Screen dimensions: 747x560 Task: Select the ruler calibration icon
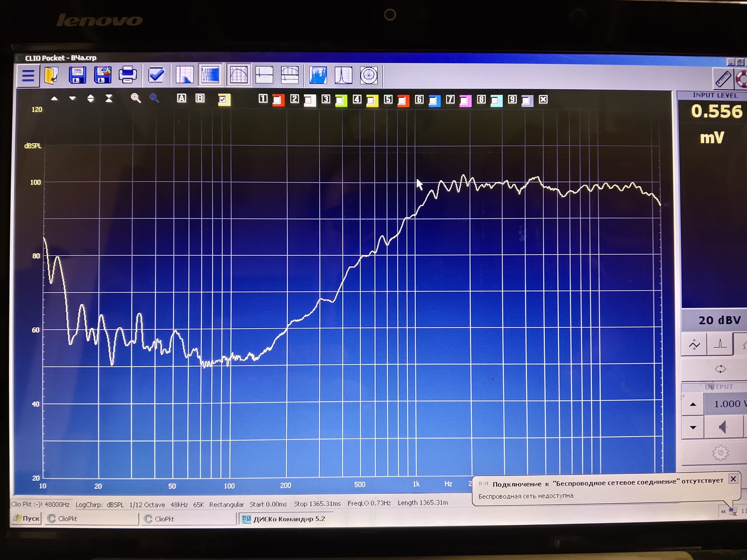(x=723, y=78)
